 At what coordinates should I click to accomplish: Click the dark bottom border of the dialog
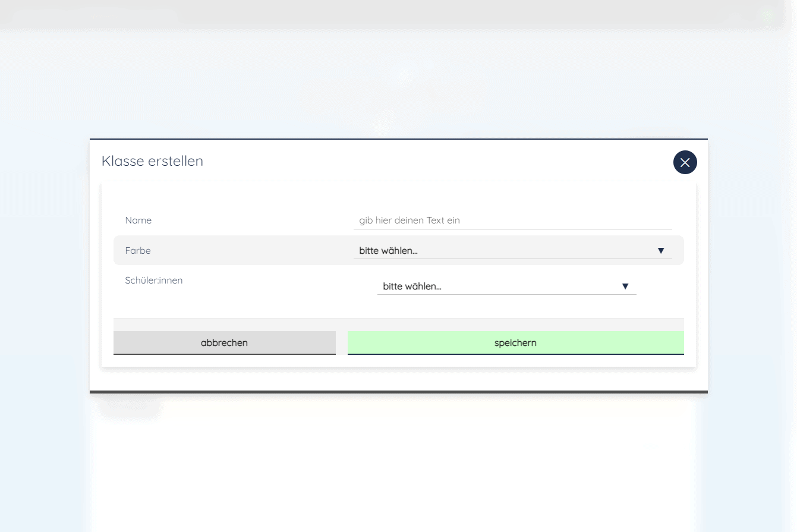click(x=398, y=392)
